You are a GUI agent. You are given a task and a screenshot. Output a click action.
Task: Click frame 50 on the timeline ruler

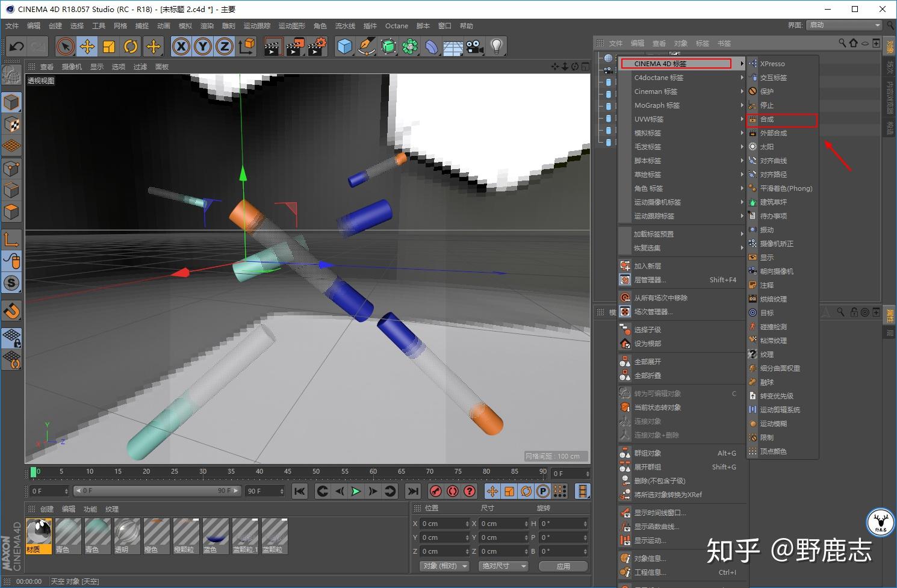pyautogui.click(x=316, y=472)
